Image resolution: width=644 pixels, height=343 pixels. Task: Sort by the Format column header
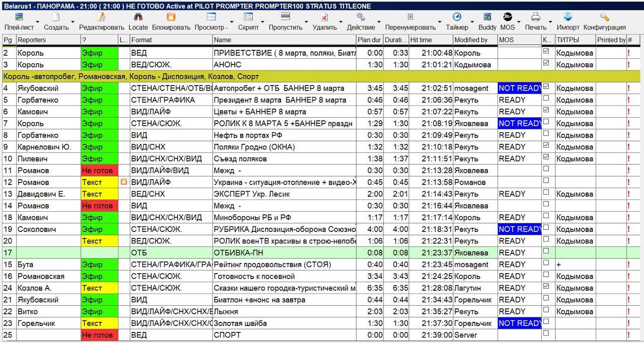tap(171, 40)
